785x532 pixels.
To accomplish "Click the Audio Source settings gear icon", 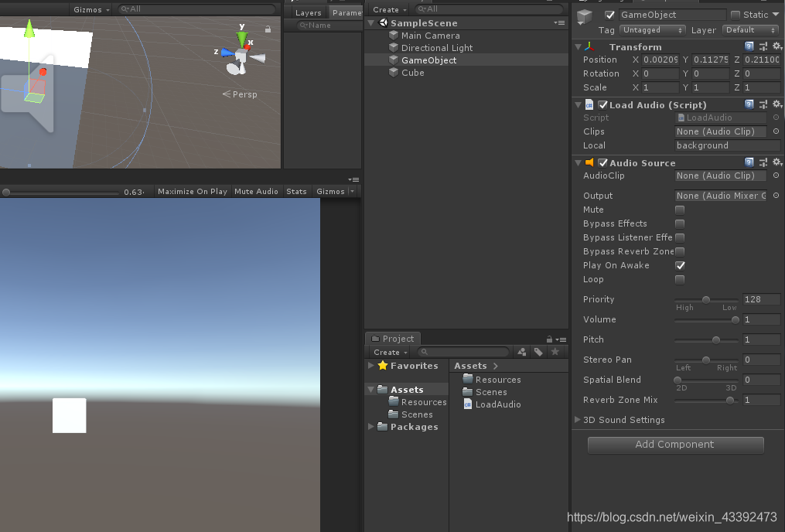I will coord(777,162).
